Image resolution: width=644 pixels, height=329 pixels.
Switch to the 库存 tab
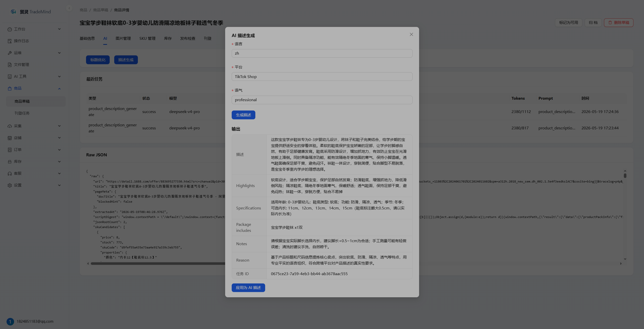(x=168, y=39)
